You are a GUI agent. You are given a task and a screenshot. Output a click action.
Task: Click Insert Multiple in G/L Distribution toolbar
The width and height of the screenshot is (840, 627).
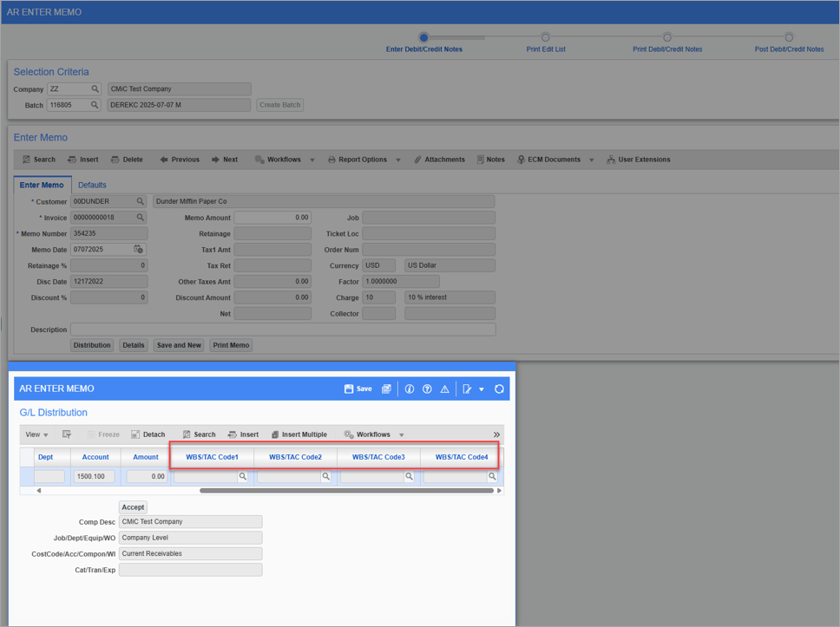coord(299,434)
